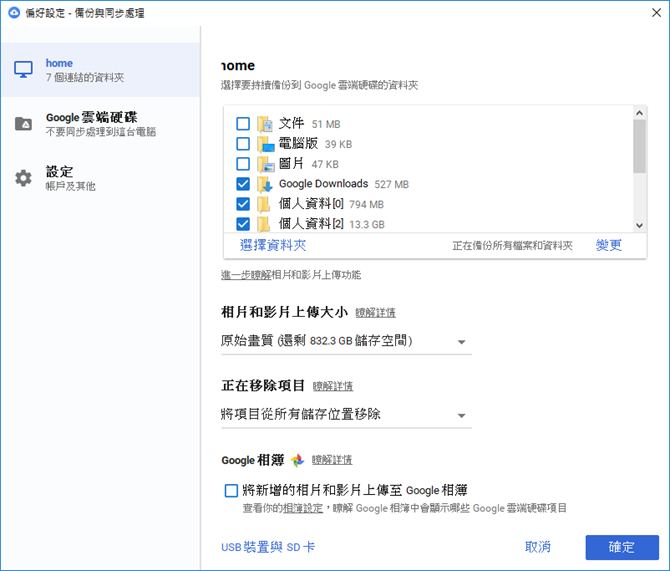Click the Google Photos pinwheel icon

[x=297, y=460]
